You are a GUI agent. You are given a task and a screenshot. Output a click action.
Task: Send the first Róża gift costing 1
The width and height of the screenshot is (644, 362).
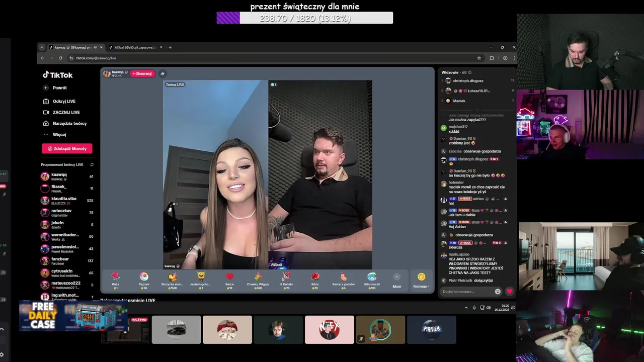116,280
